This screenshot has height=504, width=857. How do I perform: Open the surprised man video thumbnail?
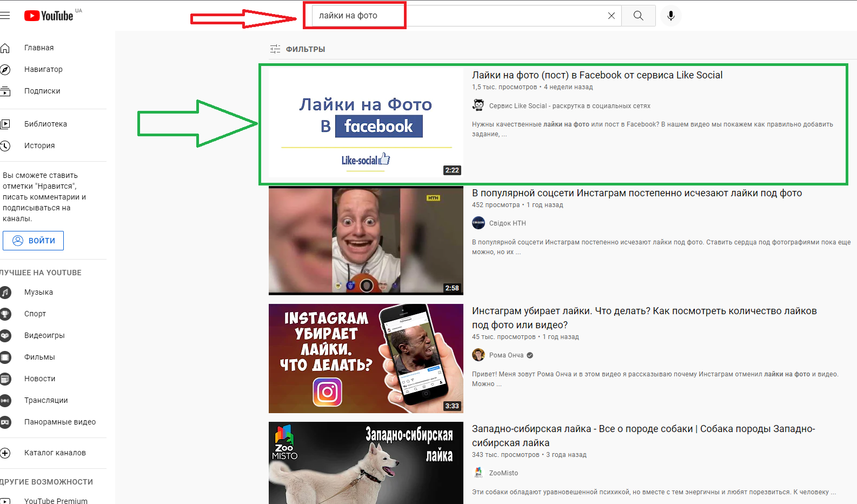pos(366,241)
